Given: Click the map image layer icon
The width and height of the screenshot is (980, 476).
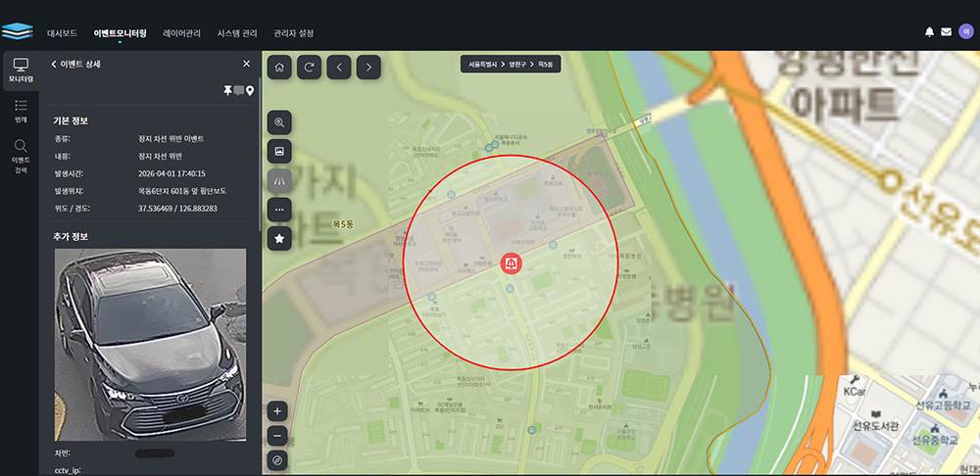Looking at the screenshot, I should [x=279, y=152].
